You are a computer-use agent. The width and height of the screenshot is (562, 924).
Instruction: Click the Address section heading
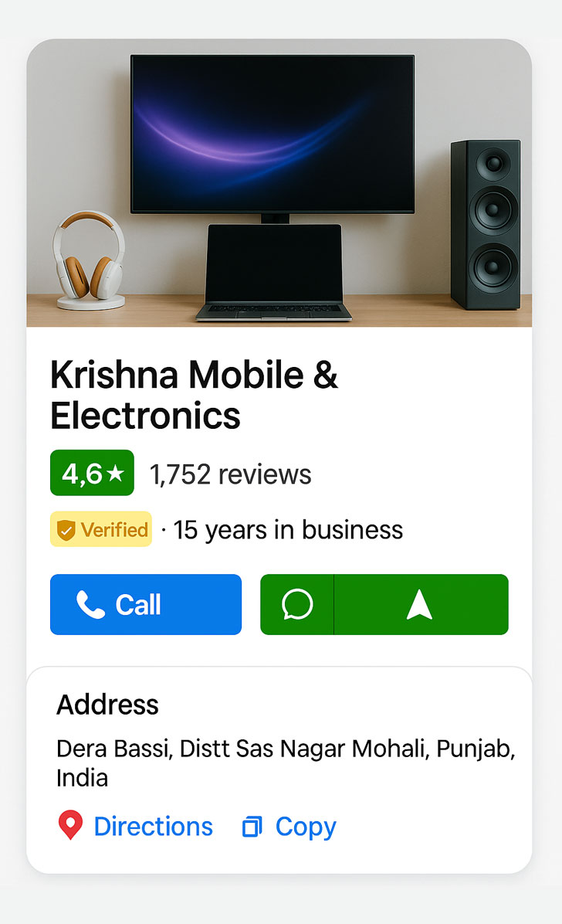107,704
